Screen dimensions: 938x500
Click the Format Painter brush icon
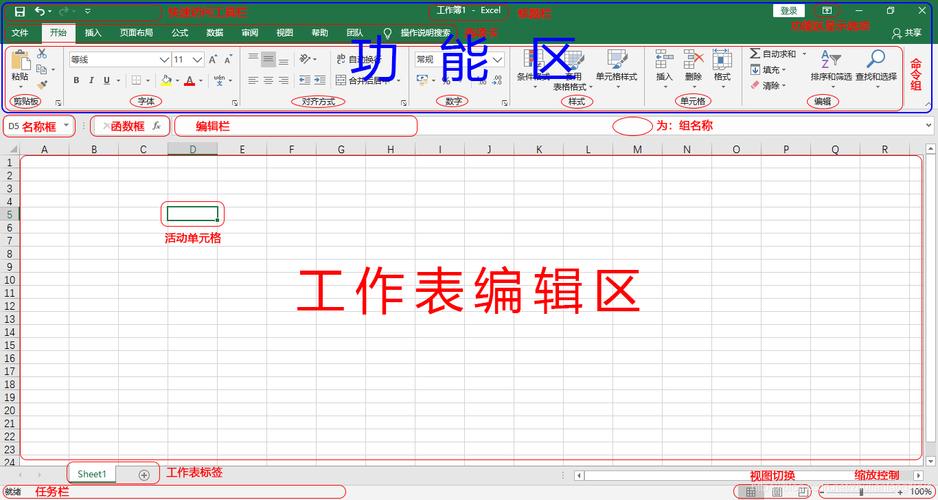click(x=42, y=85)
